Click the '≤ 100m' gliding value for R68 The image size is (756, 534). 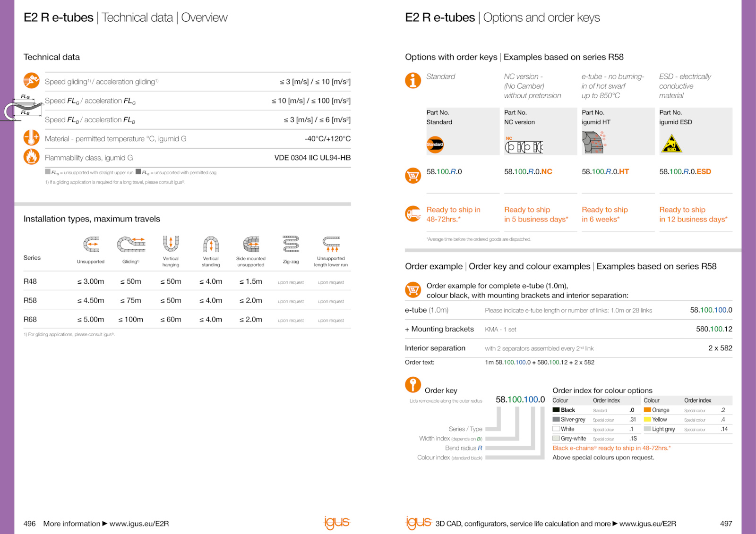[131, 319]
